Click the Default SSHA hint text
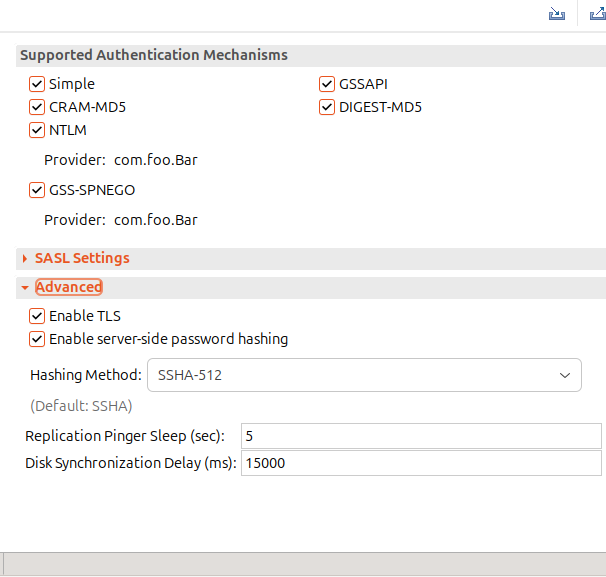Viewport: 606px width, 577px height. pyautogui.click(x=81, y=406)
